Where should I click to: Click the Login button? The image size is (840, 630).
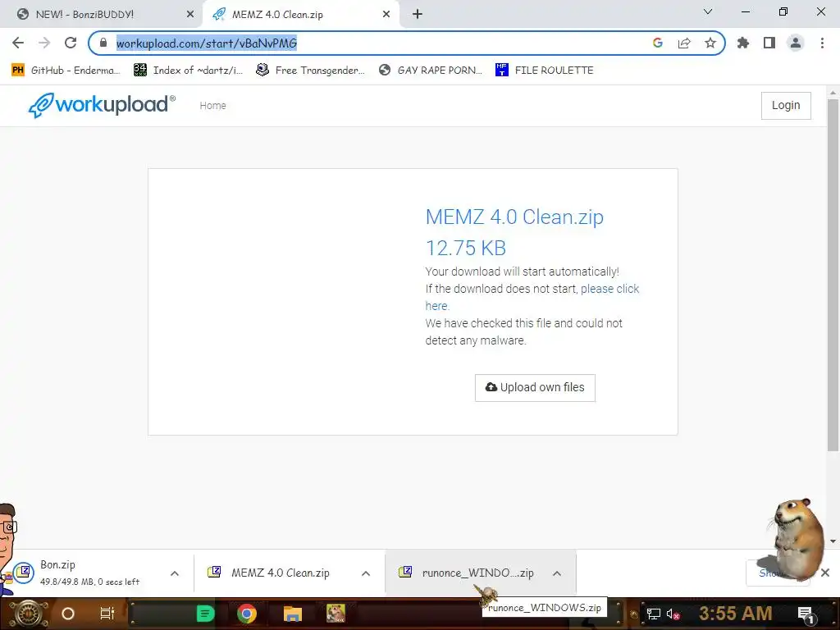pos(786,106)
